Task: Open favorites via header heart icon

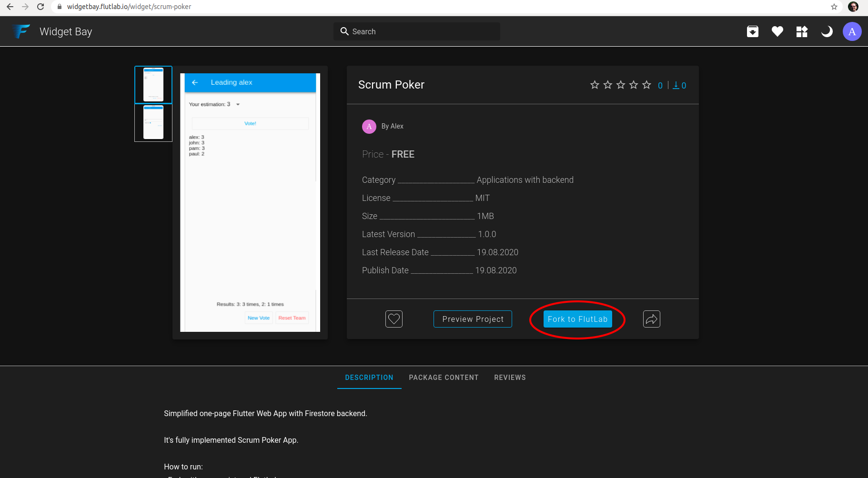Action: coord(777,31)
